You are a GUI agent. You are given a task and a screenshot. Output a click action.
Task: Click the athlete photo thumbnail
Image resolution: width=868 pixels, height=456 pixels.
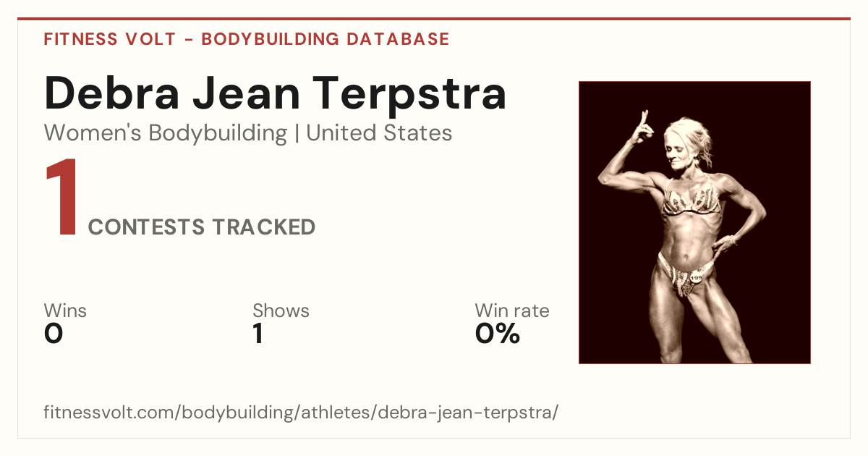pyautogui.click(x=694, y=222)
